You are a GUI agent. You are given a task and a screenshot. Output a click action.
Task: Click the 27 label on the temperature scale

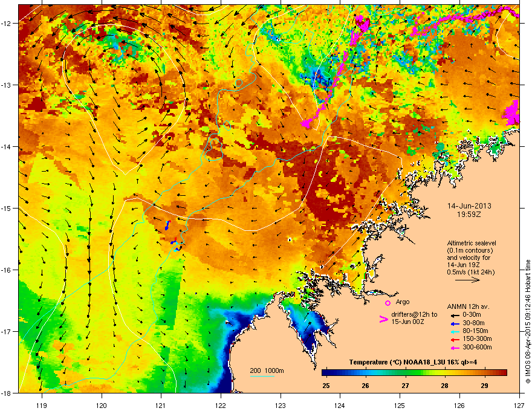[x=405, y=386]
